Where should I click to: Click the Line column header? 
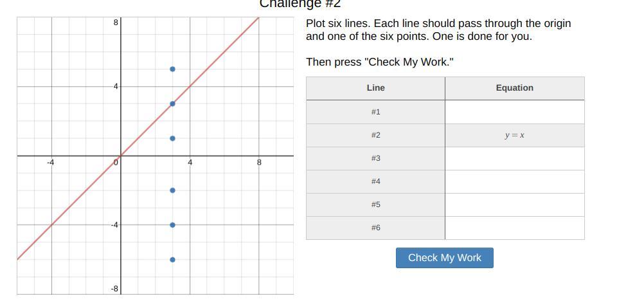(x=375, y=88)
